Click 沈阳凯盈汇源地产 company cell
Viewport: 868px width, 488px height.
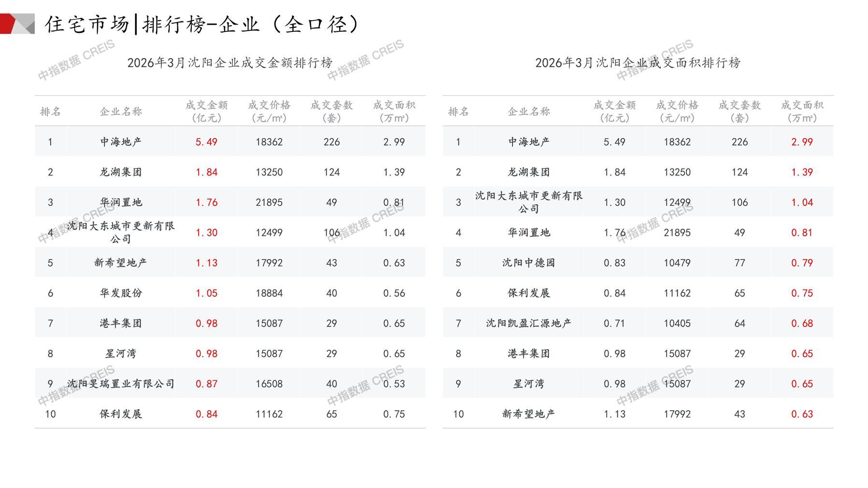528,323
